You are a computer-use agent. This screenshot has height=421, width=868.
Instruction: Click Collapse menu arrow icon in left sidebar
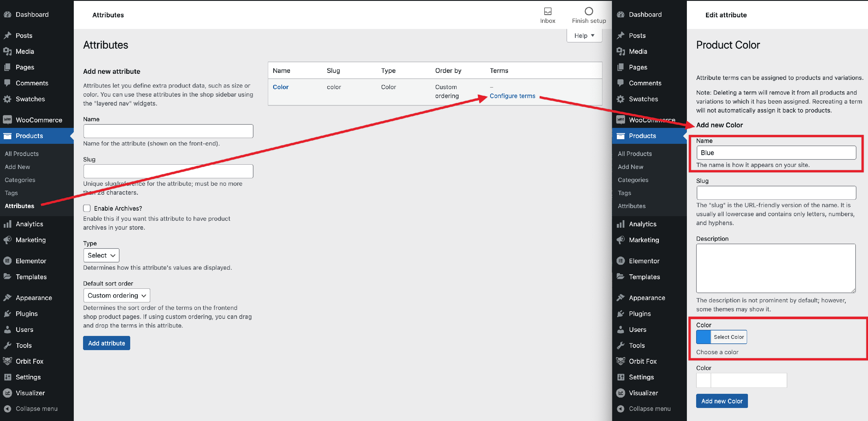click(x=8, y=409)
